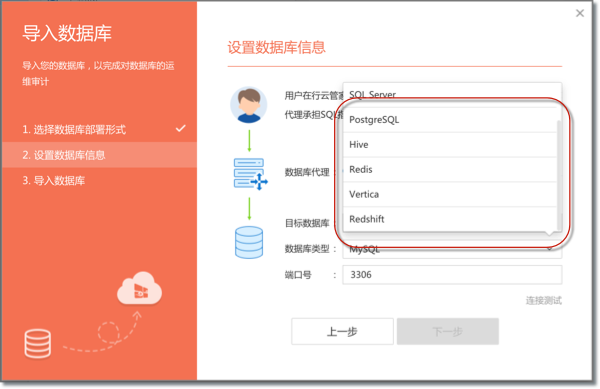Click the 连接测试 link
Image resolution: width=600 pixels, height=389 pixels.
click(x=543, y=301)
